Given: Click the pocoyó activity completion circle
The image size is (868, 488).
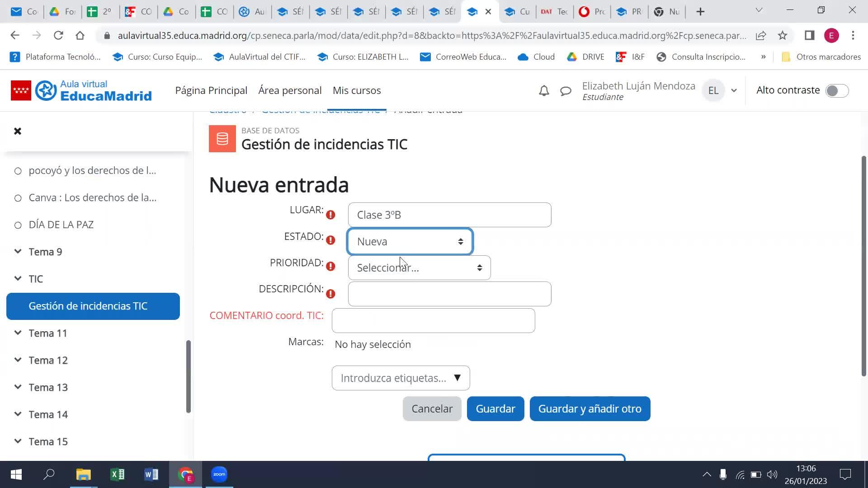Looking at the screenshot, I should tap(18, 171).
